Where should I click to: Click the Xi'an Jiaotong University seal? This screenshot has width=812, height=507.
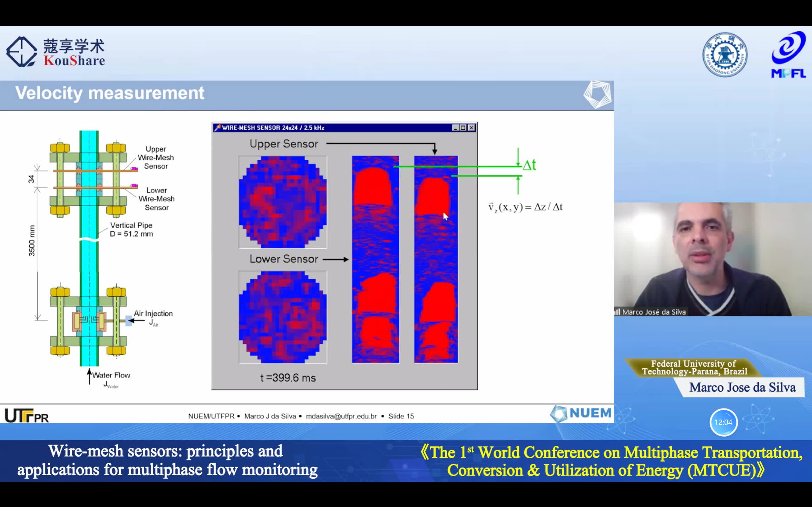coord(724,55)
